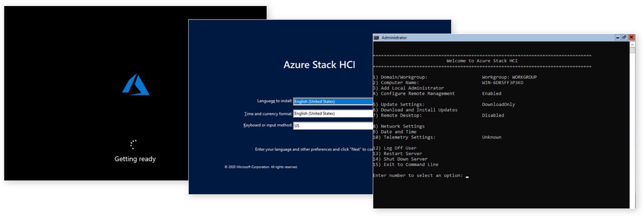Click the scrollbar thumb in the Administrator console
This screenshot has height=220, width=644.
(x=632, y=50)
